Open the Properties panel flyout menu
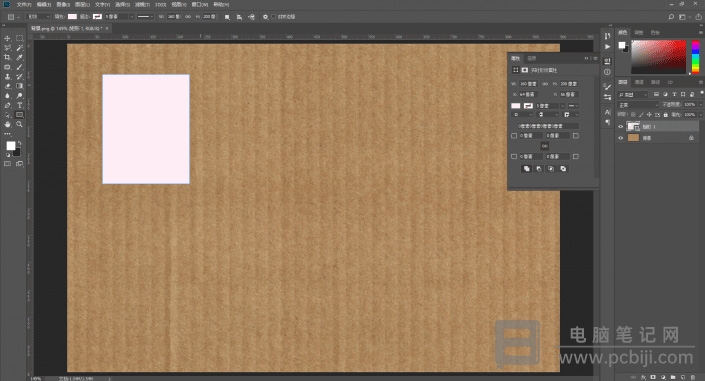705x381 pixels. pyautogui.click(x=595, y=58)
